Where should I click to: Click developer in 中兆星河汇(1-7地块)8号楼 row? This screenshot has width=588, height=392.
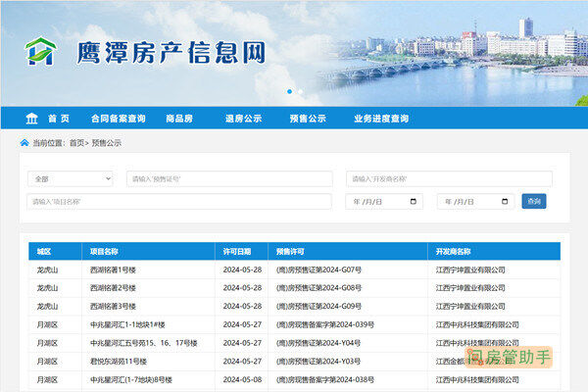[x=477, y=380]
